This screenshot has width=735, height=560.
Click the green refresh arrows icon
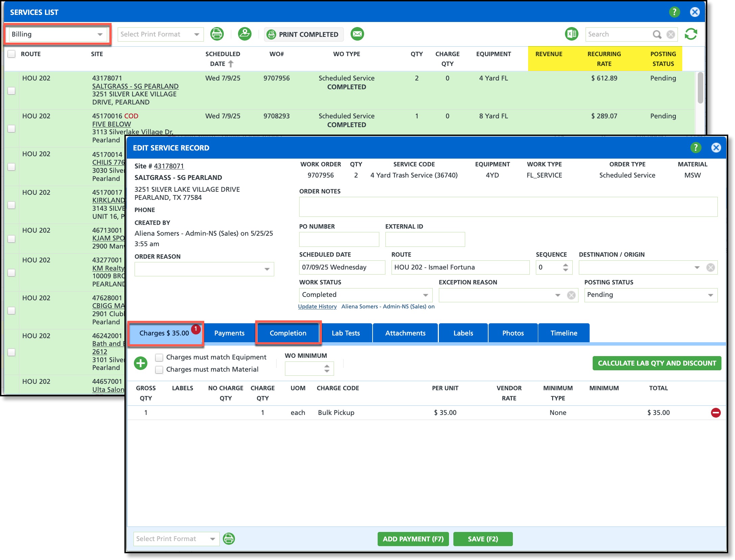(x=691, y=34)
